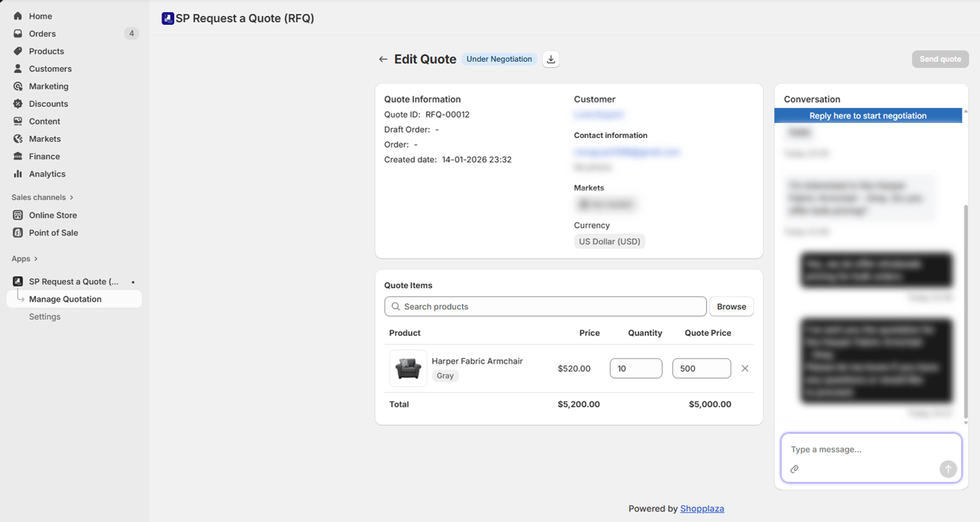Select the Marketing megaphone icon
980x522 pixels.
[17, 86]
